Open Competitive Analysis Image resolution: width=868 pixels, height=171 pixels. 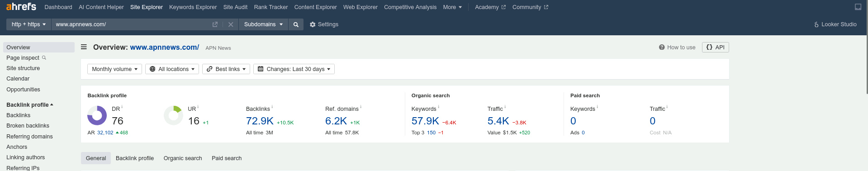[x=410, y=7]
